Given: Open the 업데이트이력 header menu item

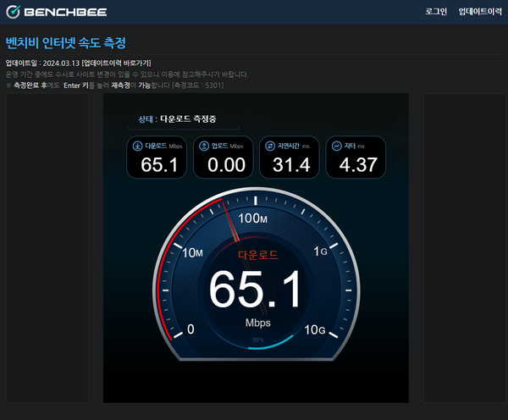Looking at the screenshot, I should pos(480,12).
